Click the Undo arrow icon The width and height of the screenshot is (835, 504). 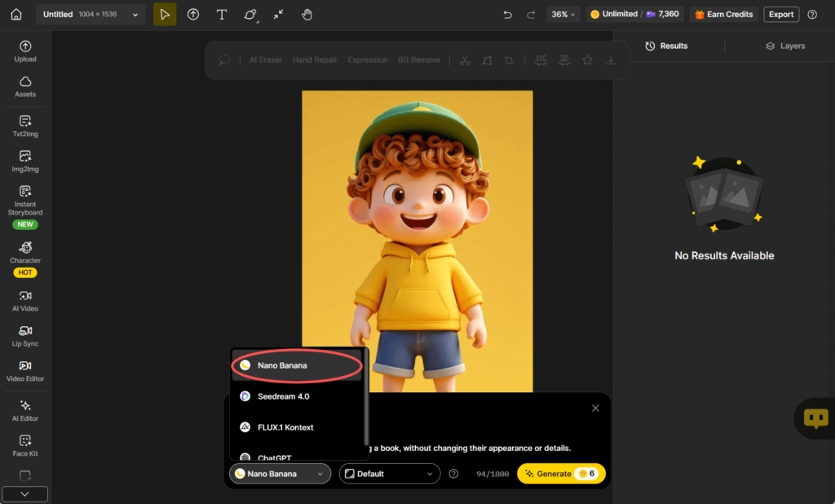click(x=507, y=15)
